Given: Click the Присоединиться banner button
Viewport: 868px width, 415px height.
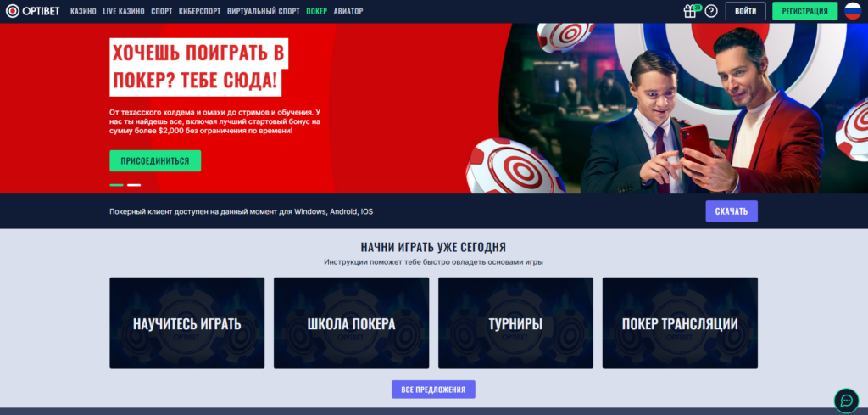Looking at the screenshot, I should tap(155, 160).
